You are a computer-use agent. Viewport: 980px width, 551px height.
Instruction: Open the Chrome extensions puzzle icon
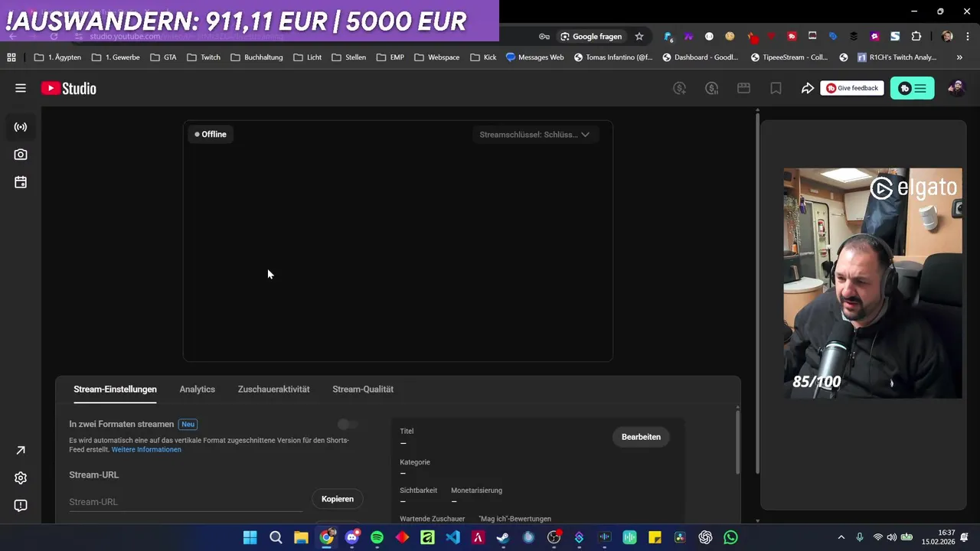[916, 36]
